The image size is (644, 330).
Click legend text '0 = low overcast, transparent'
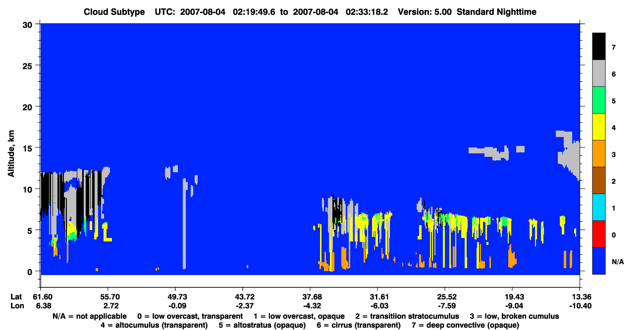189,316
